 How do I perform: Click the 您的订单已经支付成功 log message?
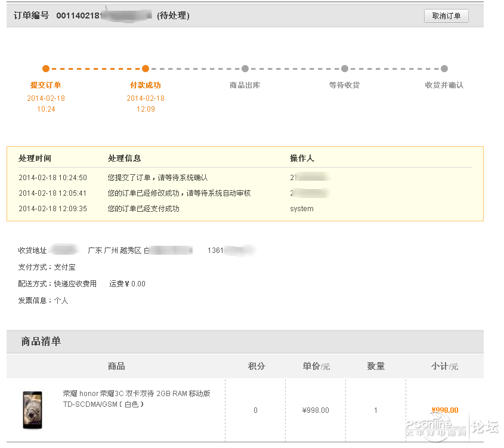(143, 209)
